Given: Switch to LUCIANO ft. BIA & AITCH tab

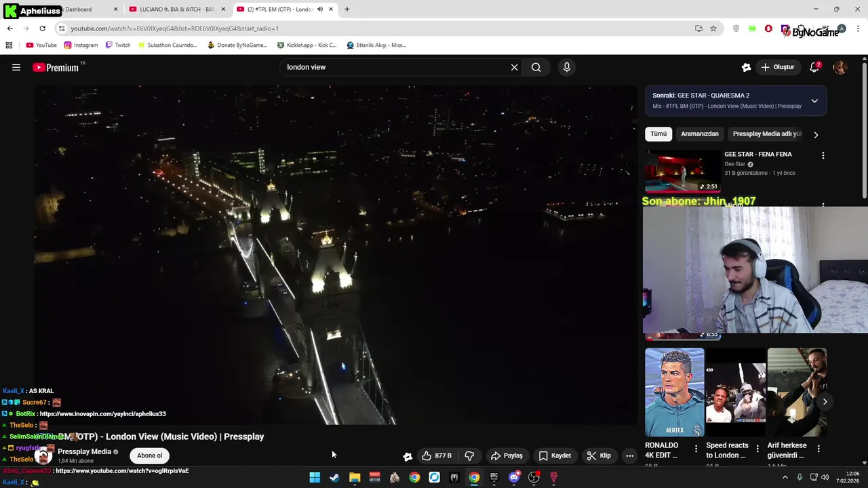Looking at the screenshot, I should click(176, 9).
